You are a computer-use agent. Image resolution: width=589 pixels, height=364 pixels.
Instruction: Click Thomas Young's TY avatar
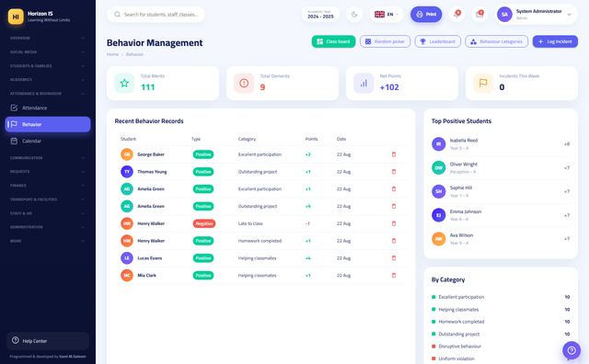(127, 172)
